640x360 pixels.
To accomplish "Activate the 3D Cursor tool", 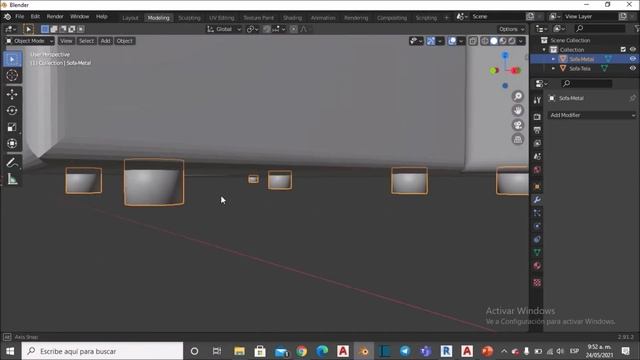I will [x=12, y=76].
